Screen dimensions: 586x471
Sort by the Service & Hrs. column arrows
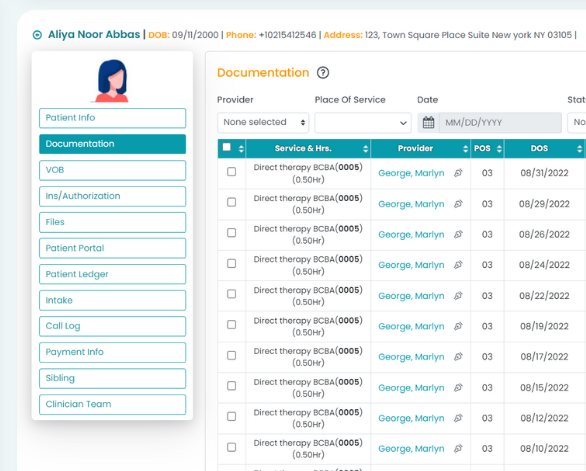[x=366, y=149]
